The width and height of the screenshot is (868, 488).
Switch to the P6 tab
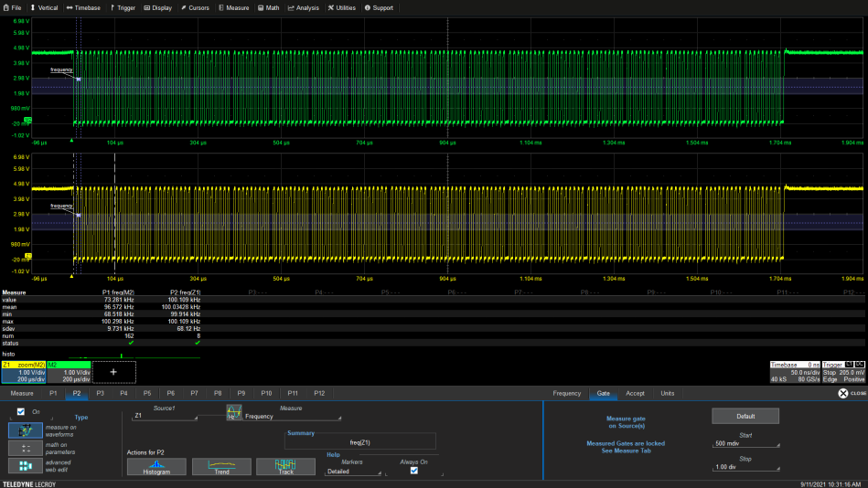[170, 393]
